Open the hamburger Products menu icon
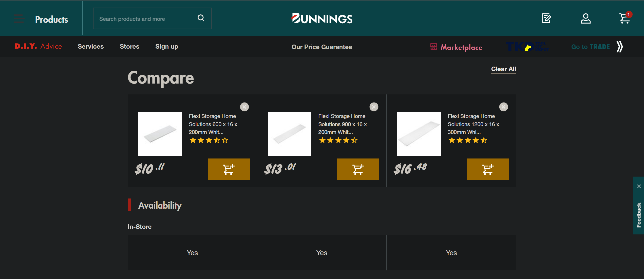The image size is (644, 279). [x=19, y=19]
